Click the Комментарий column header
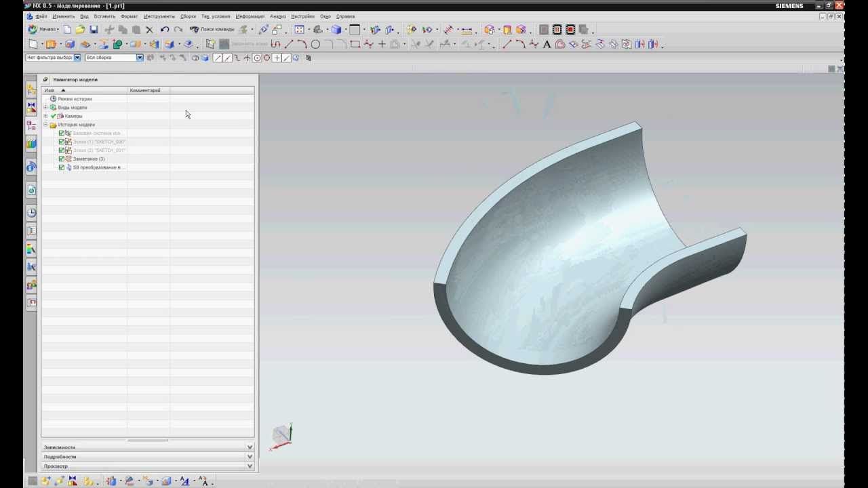The width and height of the screenshot is (868, 488). (x=149, y=90)
